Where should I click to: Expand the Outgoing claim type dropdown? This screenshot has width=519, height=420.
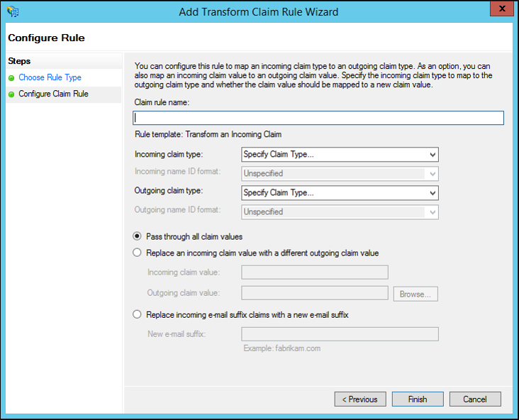click(x=340, y=193)
